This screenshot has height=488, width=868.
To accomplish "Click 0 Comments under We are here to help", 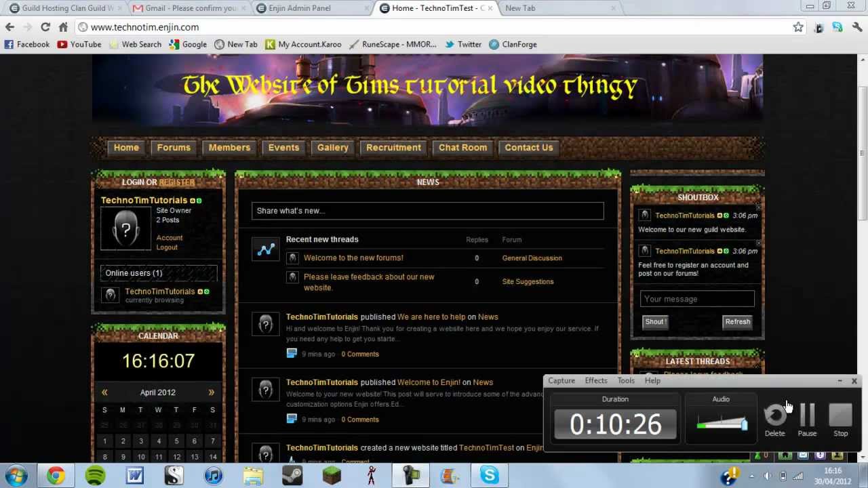I will tap(360, 354).
